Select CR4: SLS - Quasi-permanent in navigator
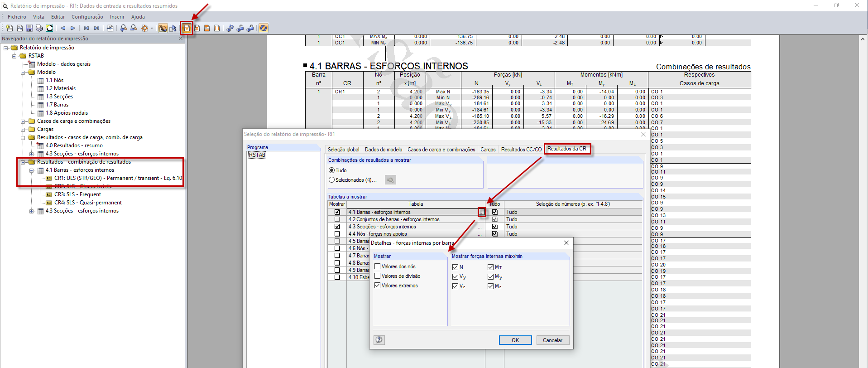The height and width of the screenshot is (368, 868). pos(88,203)
